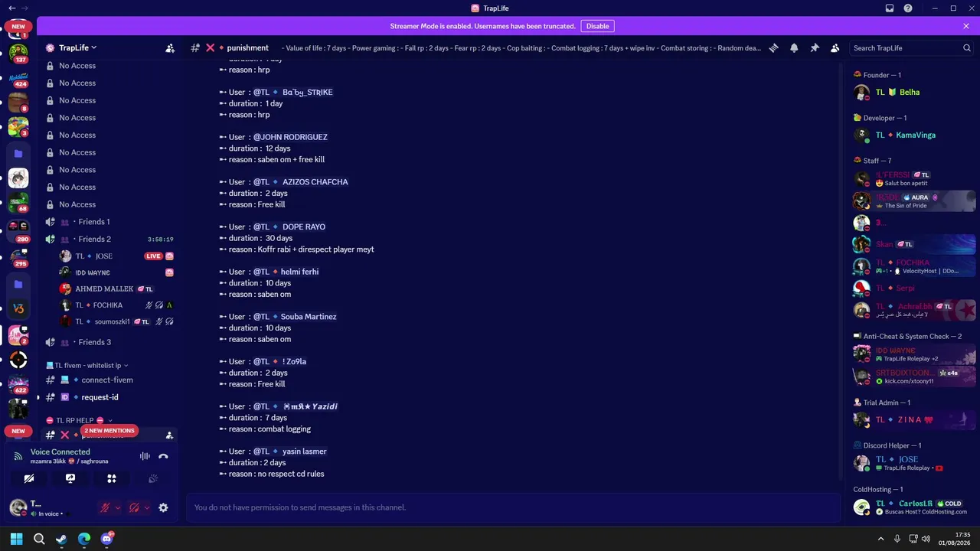
Task: Collapse the TL fivem - whitelist ip category
Action: coord(87,365)
